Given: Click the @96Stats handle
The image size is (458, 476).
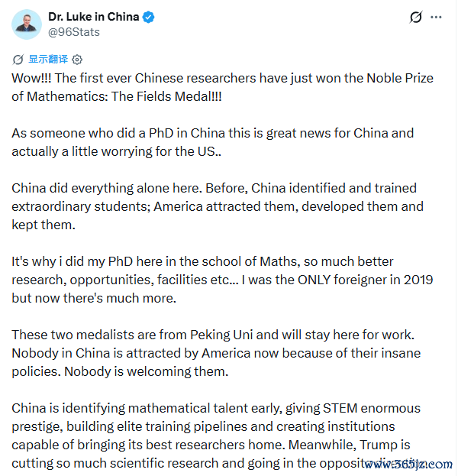Looking at the screenshot, I should [x=74, y=32].
